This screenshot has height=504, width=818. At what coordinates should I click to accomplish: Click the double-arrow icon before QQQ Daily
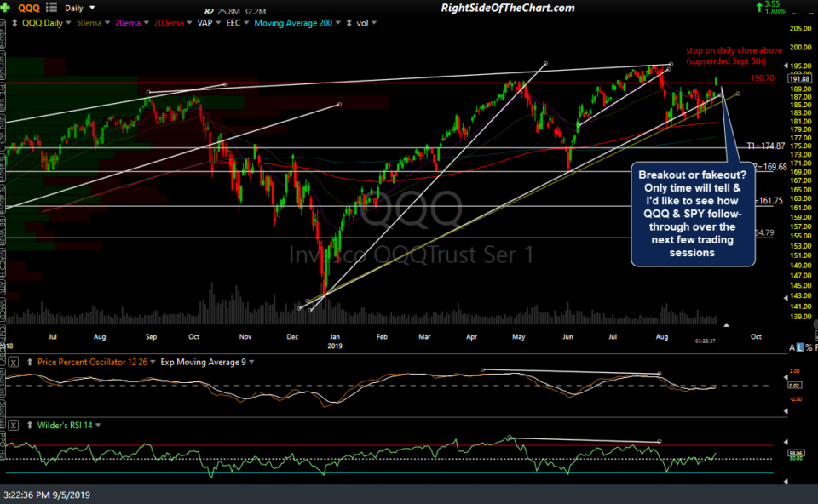coord(13,23)
